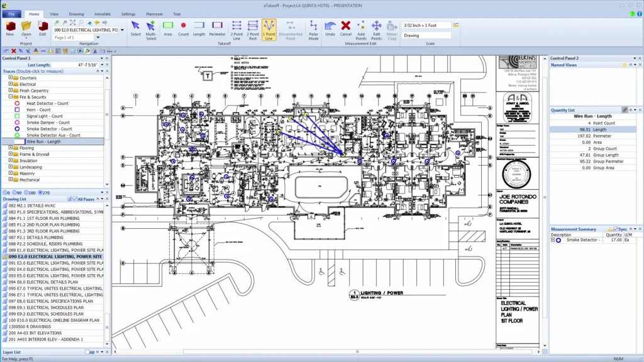Switch to the Settings ribbon tab
Image resolution: width=644 pixels, height=362 pixels.
128,14
